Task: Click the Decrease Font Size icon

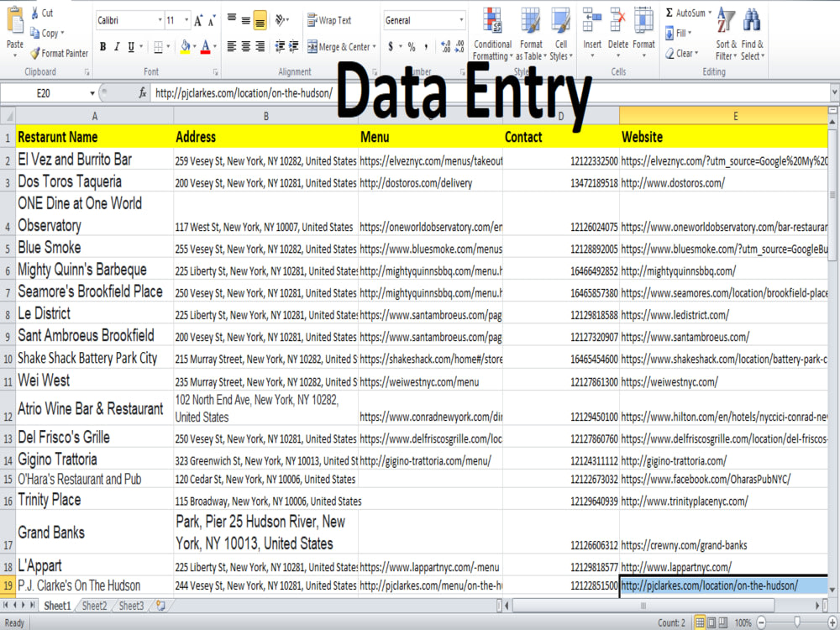Action: pos(213,21)
